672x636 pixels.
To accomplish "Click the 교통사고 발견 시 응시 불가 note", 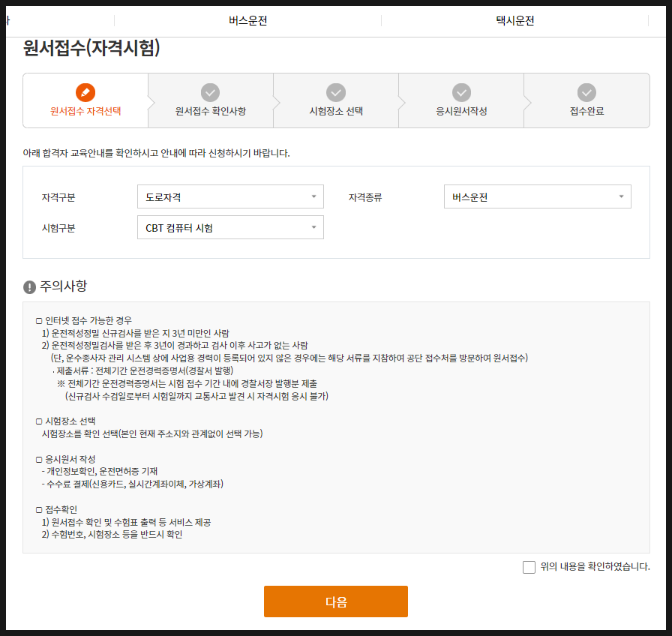I will pos(196,397).
